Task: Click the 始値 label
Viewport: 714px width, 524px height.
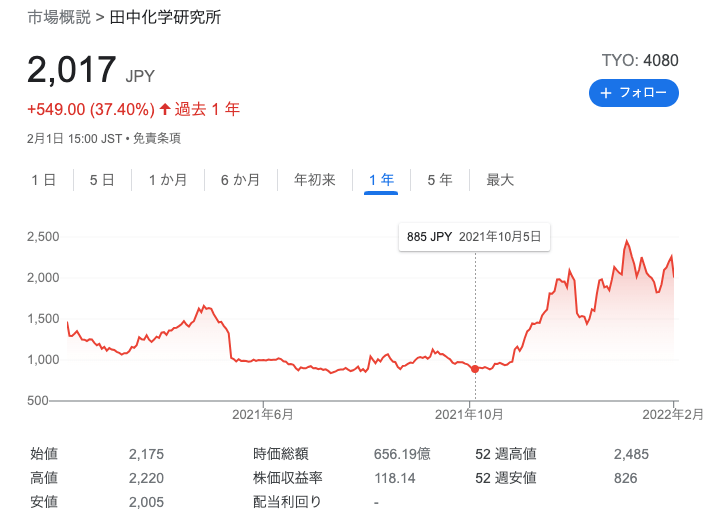Action: click(44, 454)
